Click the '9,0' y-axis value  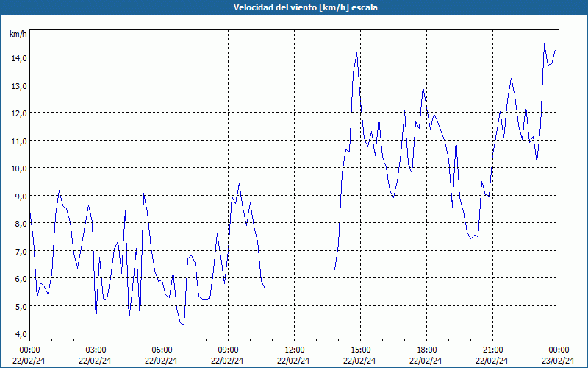coord(21,197)
